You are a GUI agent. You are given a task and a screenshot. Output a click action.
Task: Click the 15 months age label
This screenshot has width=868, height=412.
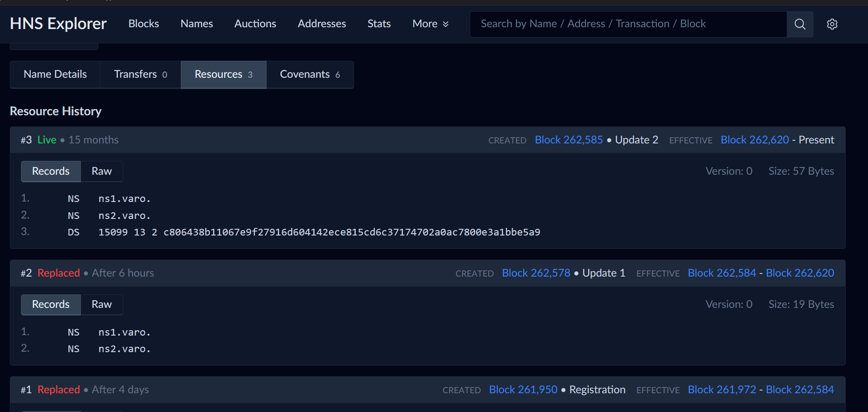pos(93,140)
